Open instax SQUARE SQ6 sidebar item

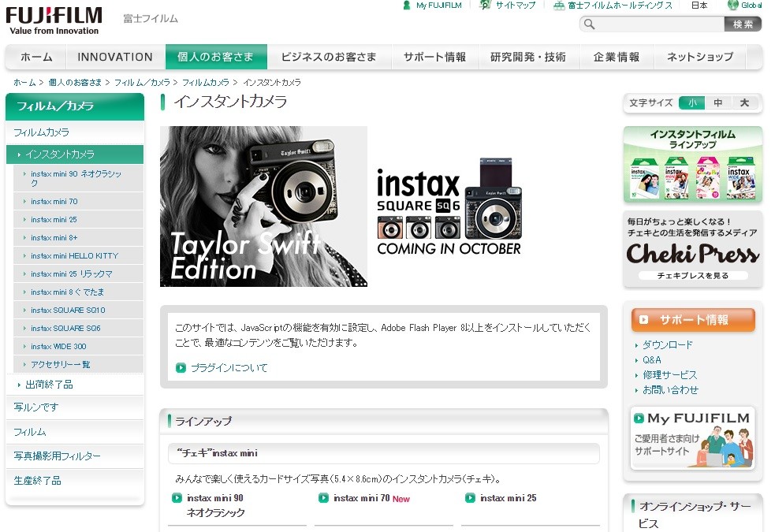(66, 328)
